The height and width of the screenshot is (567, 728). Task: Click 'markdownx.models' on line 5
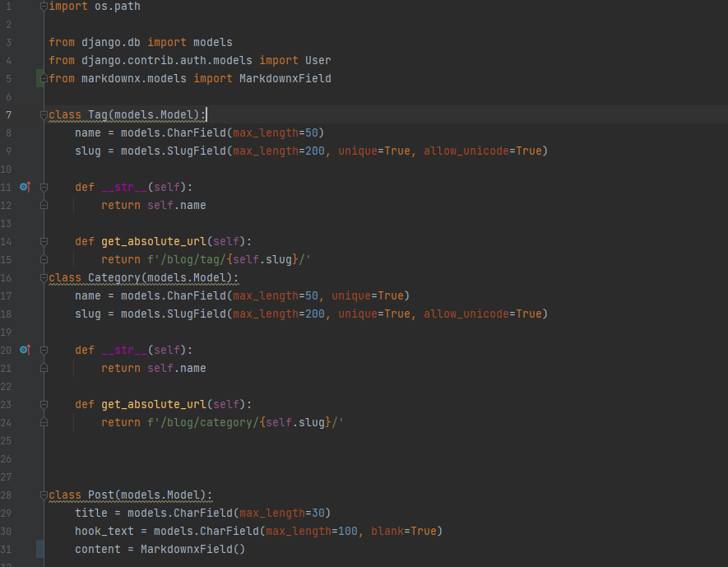[x=134, y=78]
